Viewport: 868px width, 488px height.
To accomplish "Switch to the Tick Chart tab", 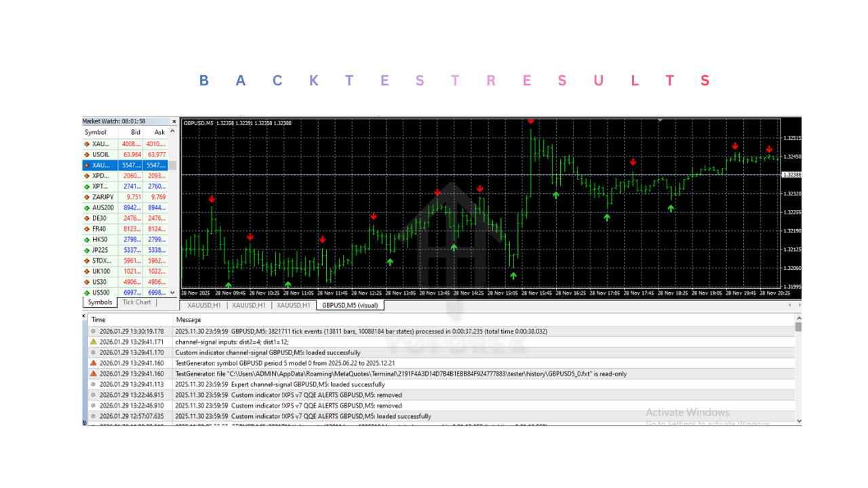I will pos(136,302).
